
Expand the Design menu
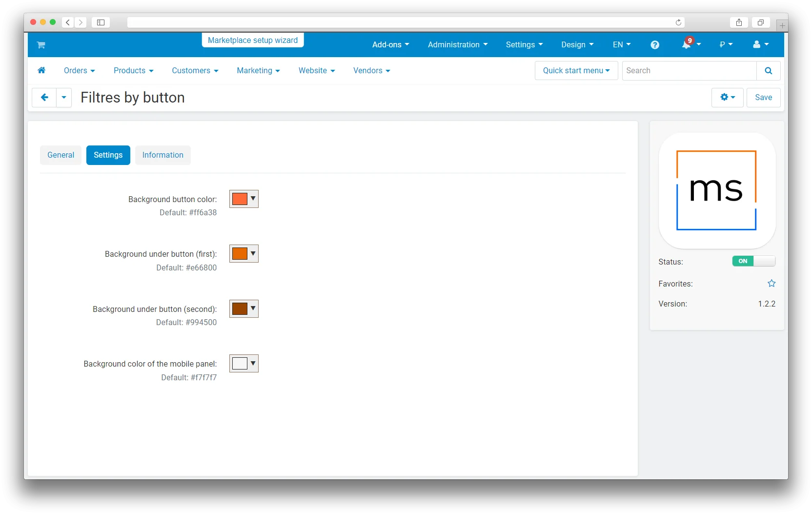click(577, 45)
